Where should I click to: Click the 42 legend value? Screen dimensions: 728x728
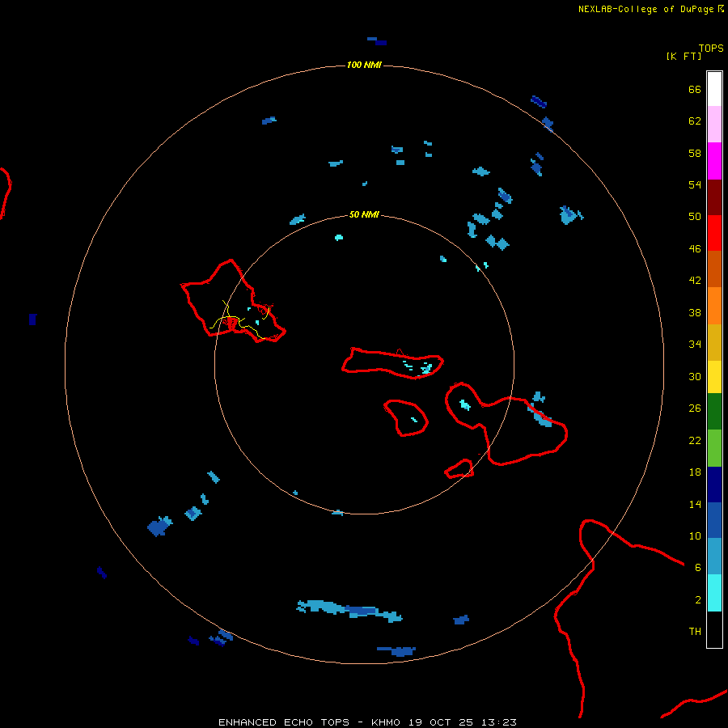[695, 281]
